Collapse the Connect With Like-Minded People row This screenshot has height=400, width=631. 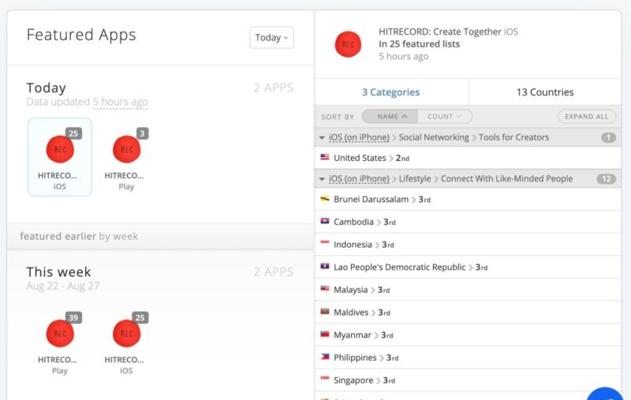click(x=322, y=179)
